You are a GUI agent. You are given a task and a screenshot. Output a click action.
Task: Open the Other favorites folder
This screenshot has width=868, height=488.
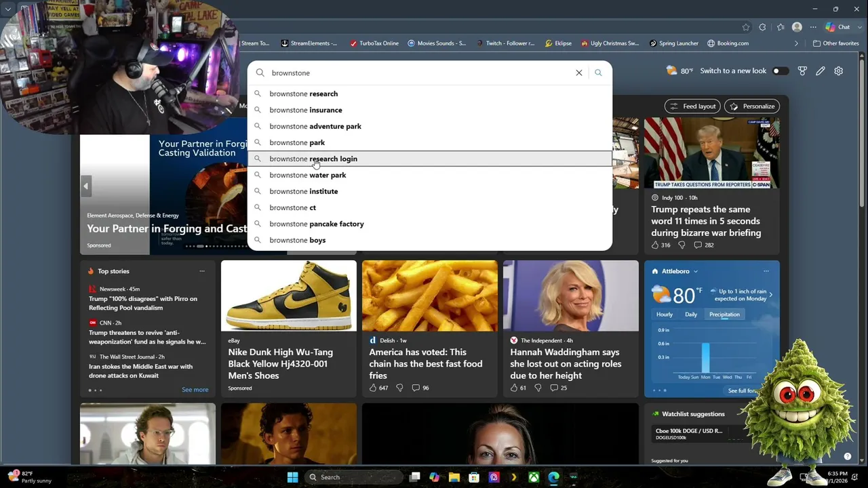coord(836,43)
